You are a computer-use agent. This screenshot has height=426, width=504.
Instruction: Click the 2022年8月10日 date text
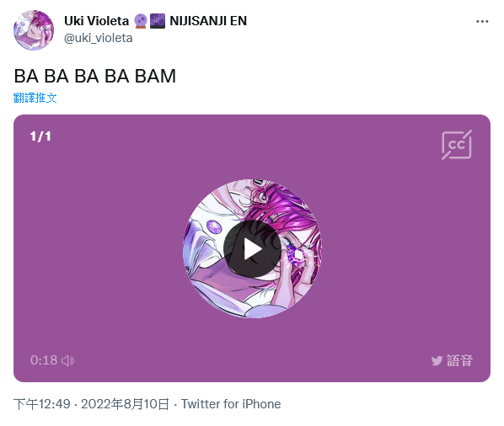coord(125,404)
